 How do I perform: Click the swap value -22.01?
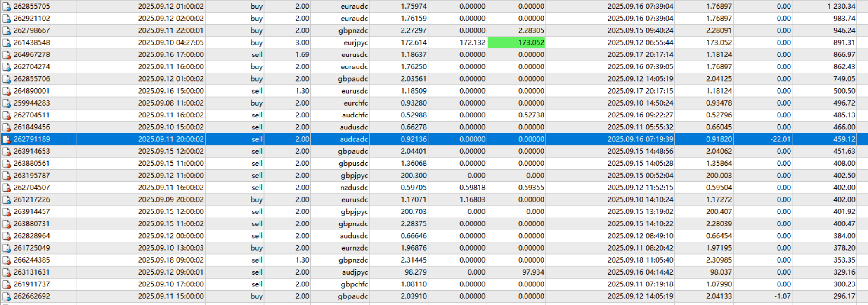(780, 139)
